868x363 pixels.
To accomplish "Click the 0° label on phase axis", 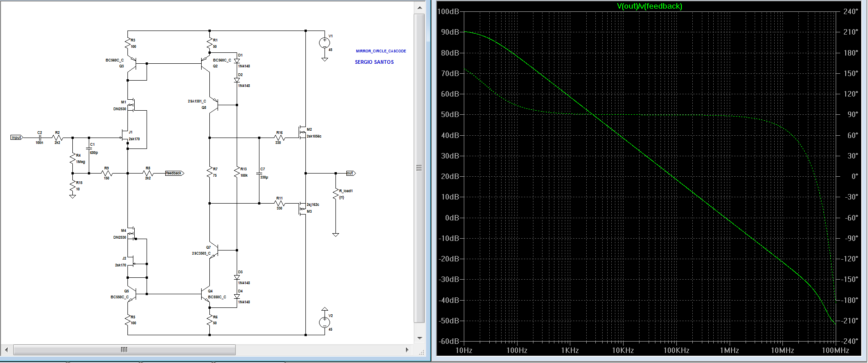I will click(854, 176).
